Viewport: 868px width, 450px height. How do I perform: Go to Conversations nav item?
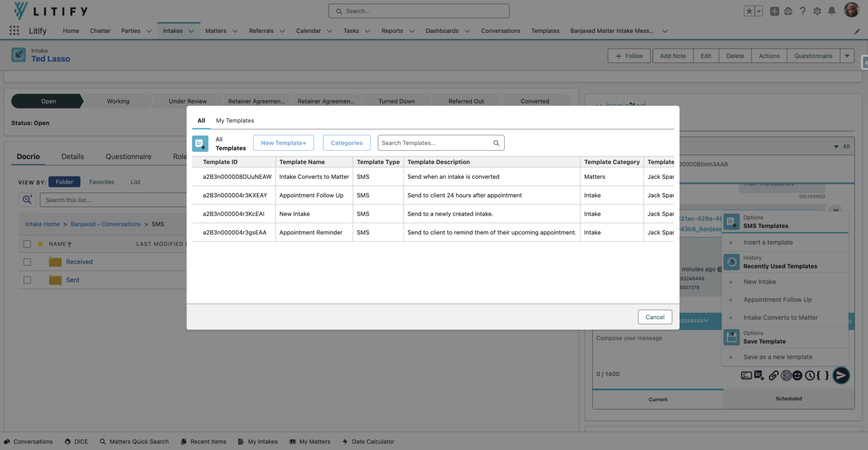(x=500, y=31)
